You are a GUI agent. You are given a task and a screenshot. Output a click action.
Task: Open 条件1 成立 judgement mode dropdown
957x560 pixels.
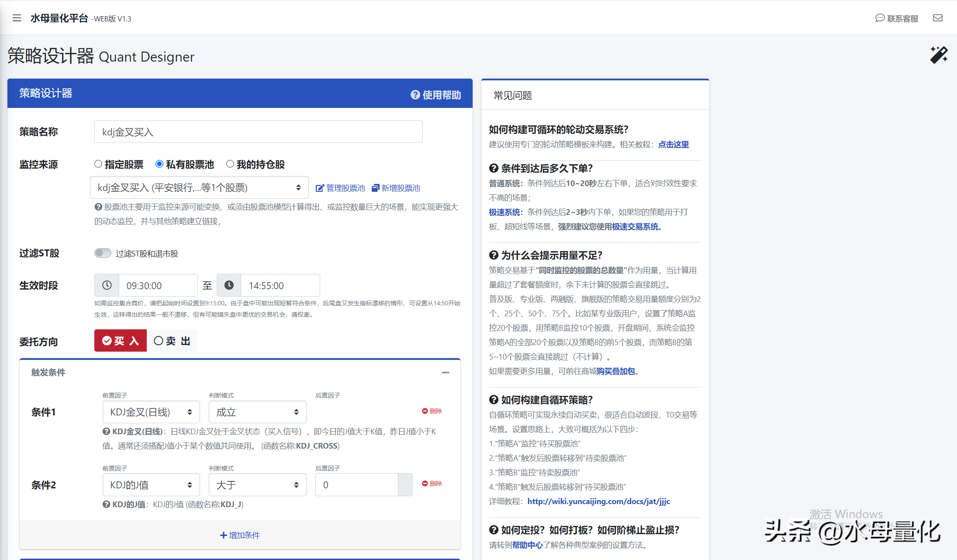point(258,412)
